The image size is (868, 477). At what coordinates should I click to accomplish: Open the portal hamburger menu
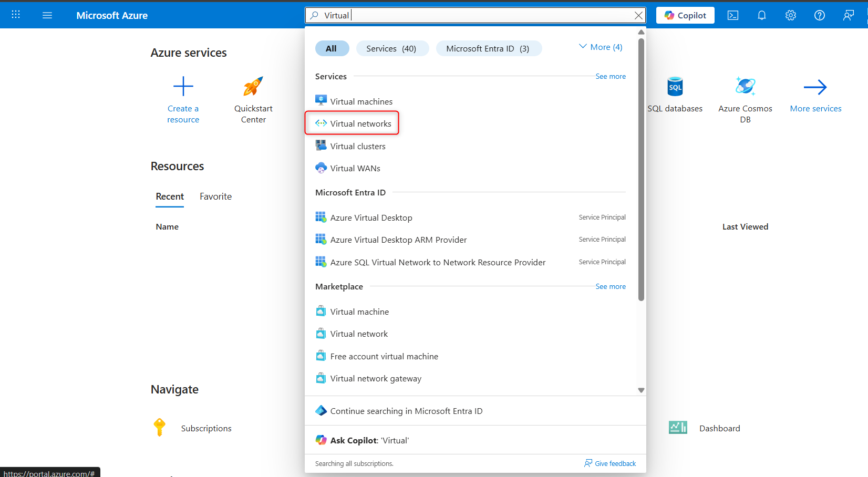click(x=47, y=15)
